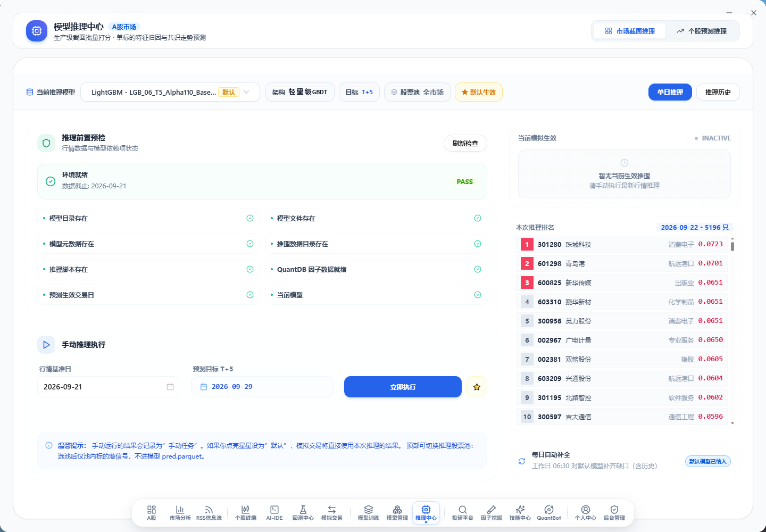766x532 pixels.
Task: Select ranking row 600825 新华传媒
Action: (622, 282)
